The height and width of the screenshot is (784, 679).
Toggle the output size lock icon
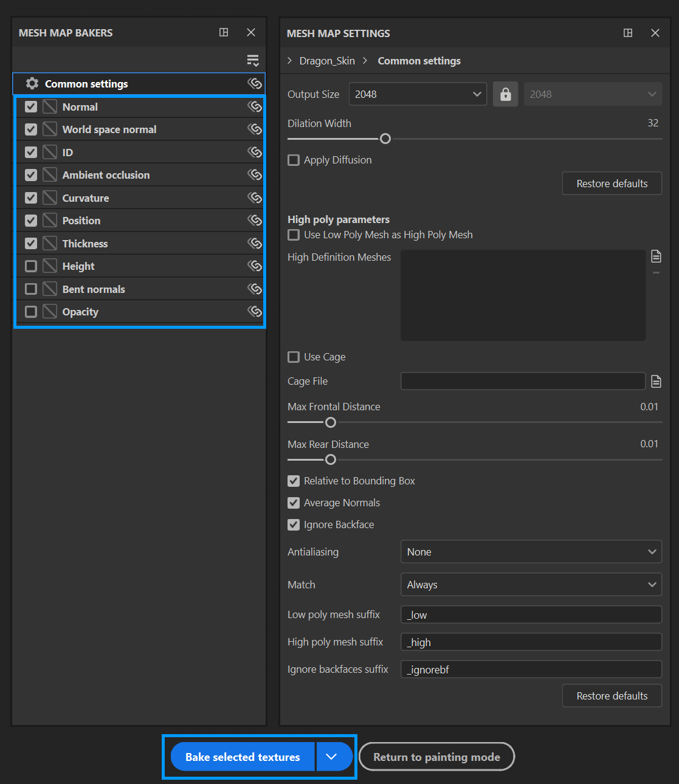(505, 94)
